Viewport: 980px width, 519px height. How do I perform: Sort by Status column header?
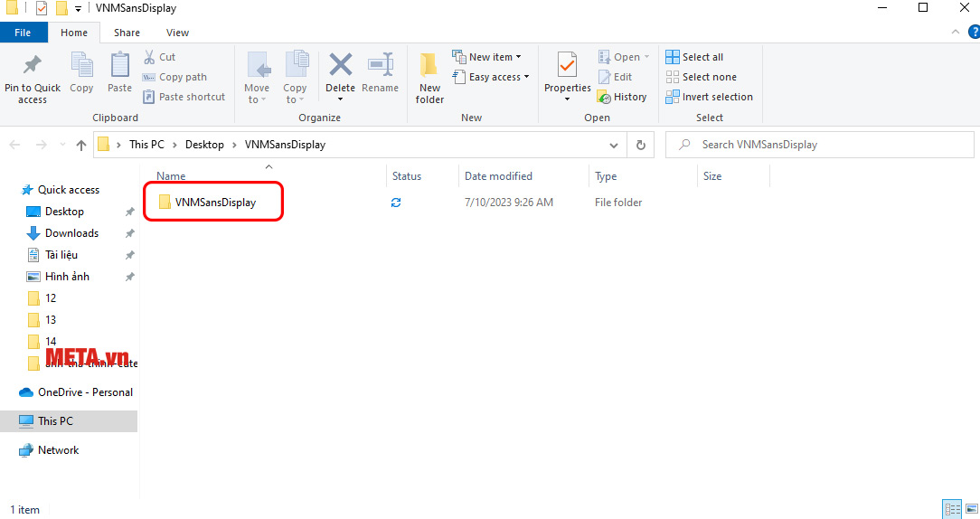(407, 176)
